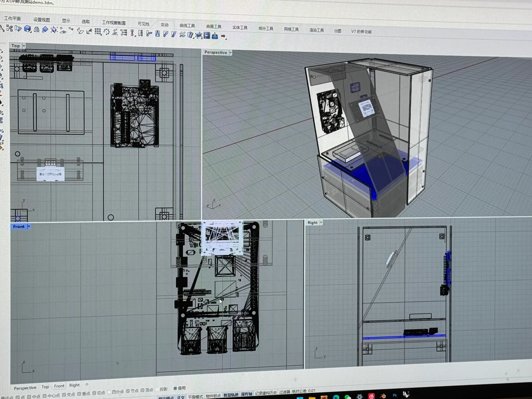
Task: Select the Flow along curve wavy icon
Action: 182,34
